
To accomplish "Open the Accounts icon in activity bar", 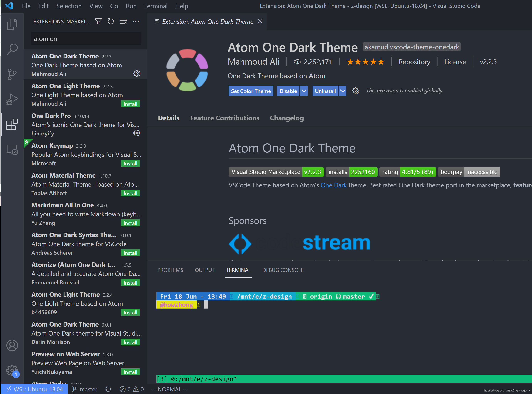I will click(12, 345).
